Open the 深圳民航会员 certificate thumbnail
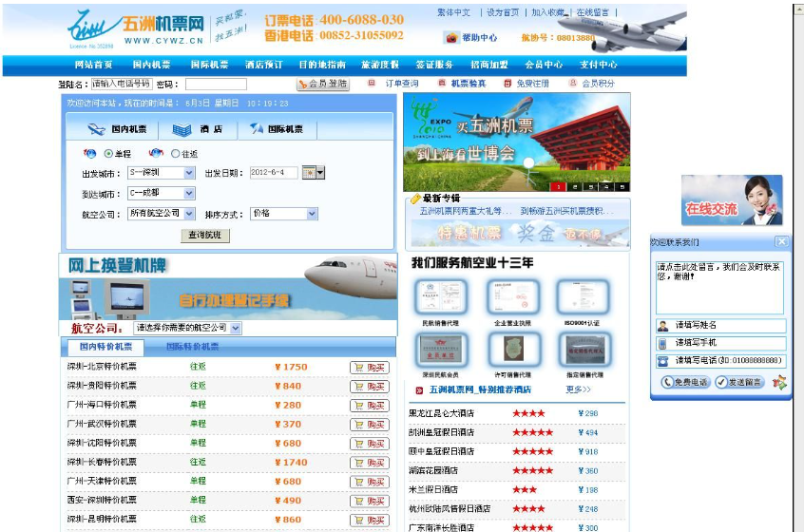The height and width of the screenshot is (532, 804). coord(441,349)
